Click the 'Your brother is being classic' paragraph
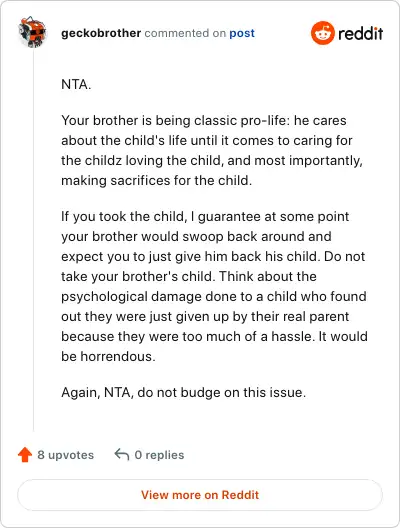The image size is (400, 528). pos(212,150)
